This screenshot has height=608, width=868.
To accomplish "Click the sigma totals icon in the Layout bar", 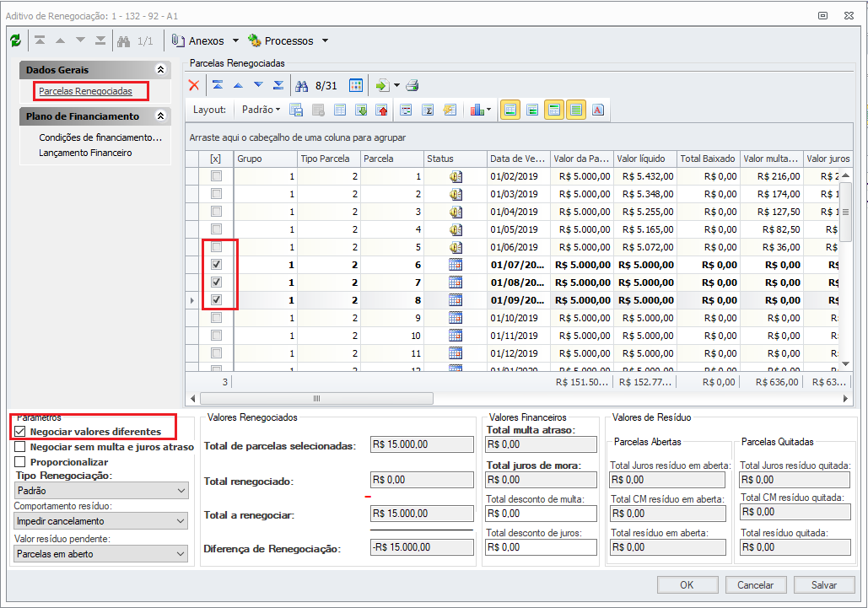I will 428,110.
